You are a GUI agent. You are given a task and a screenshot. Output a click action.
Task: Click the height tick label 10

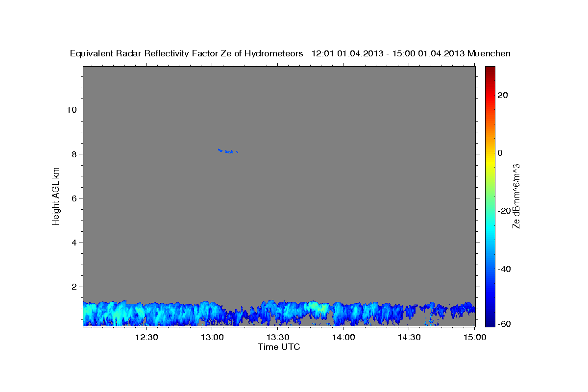[x=71, y=110]
